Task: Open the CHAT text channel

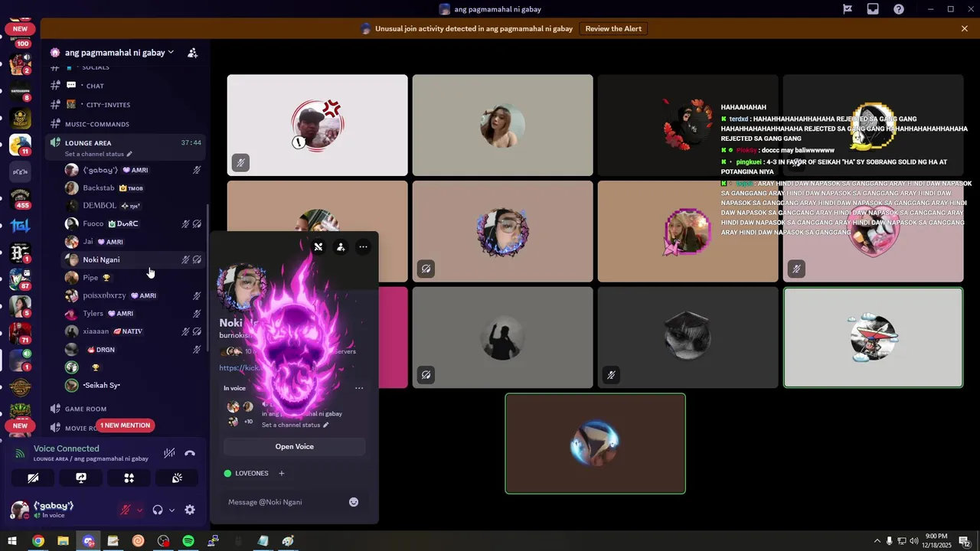Action: (x=95, y=86)
